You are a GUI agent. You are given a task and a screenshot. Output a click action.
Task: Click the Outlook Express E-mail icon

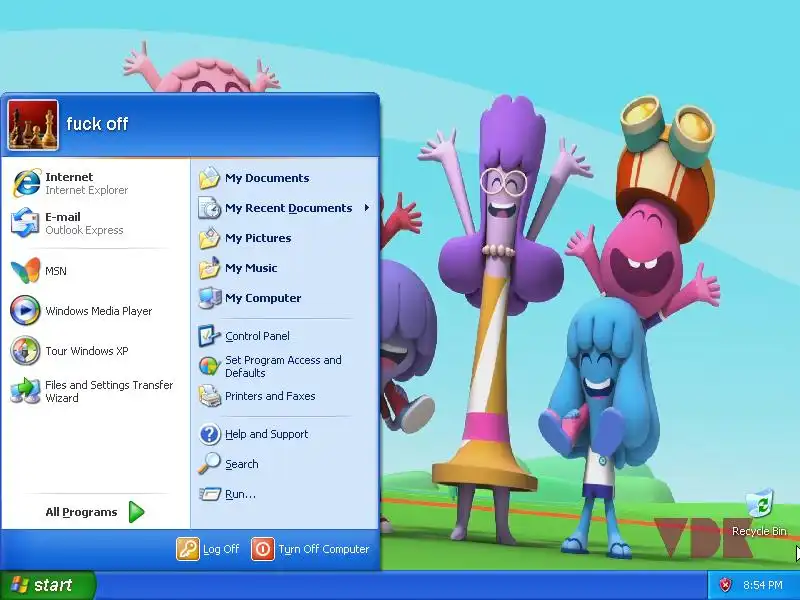(25, 222)
